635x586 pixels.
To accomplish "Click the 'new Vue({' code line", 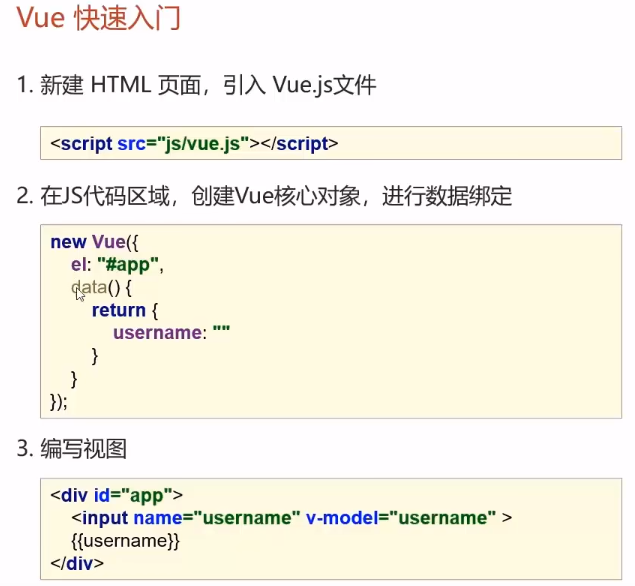I will click(94, 242).
